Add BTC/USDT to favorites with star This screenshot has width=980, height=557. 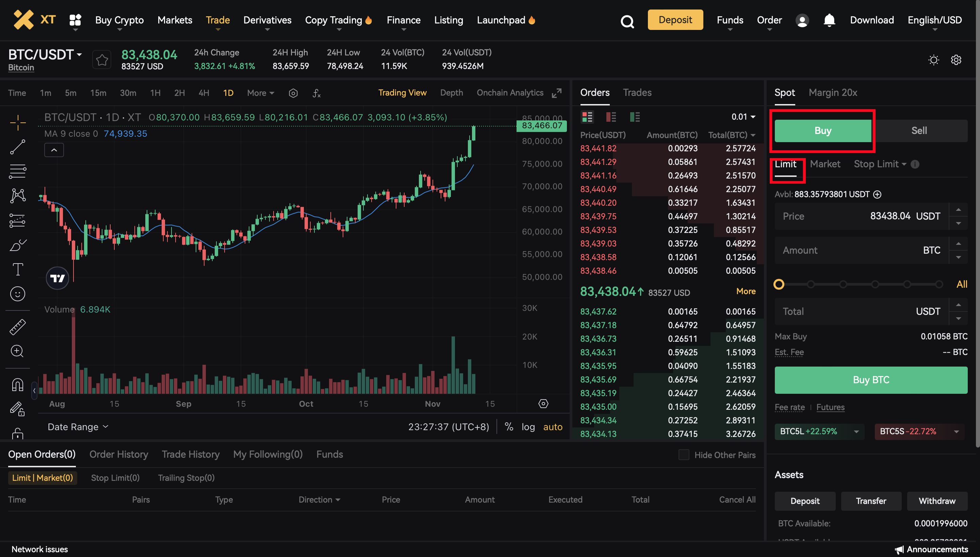[x=102, y=60]
